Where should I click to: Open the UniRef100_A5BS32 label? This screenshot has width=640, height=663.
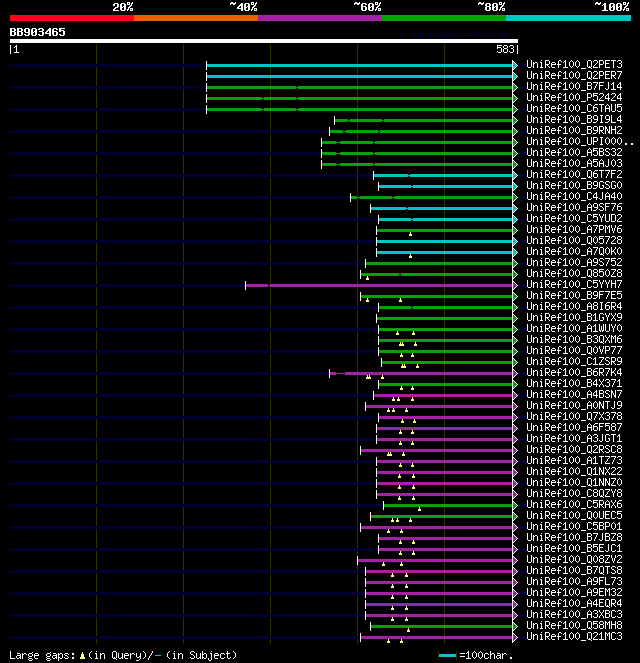574,152
